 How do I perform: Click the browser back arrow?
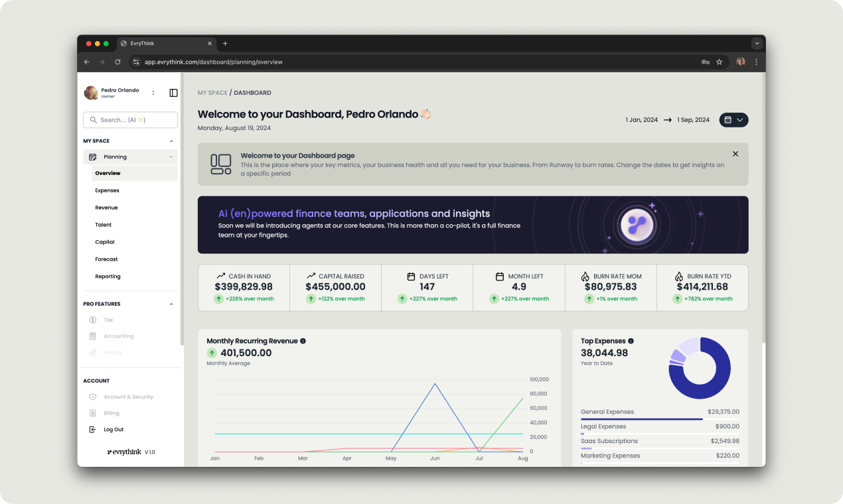coord(87,62)
